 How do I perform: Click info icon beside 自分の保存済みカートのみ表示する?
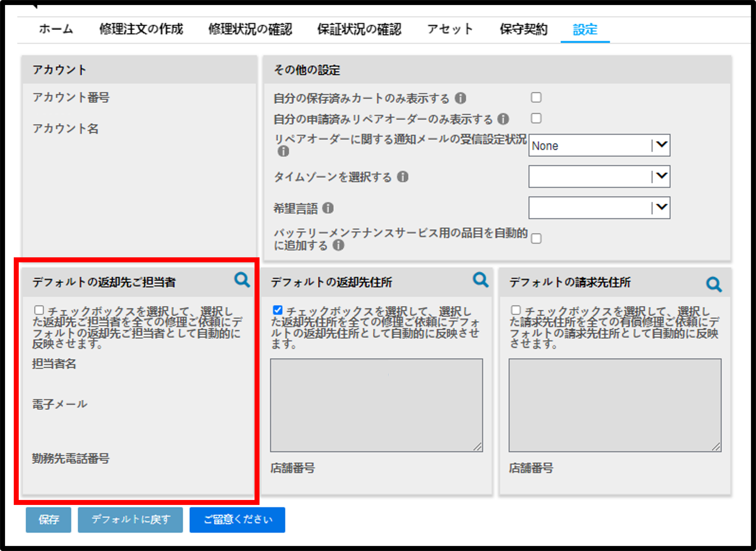[460, 98]
